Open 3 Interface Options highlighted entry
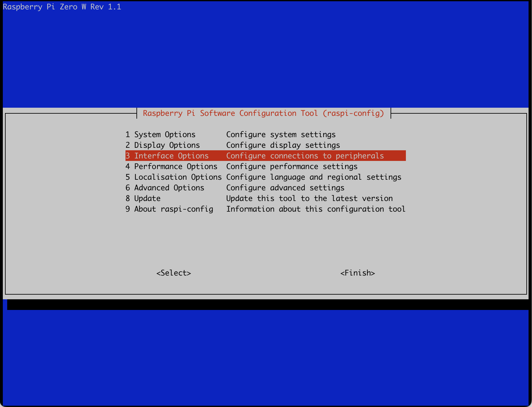 coord(265,156)
